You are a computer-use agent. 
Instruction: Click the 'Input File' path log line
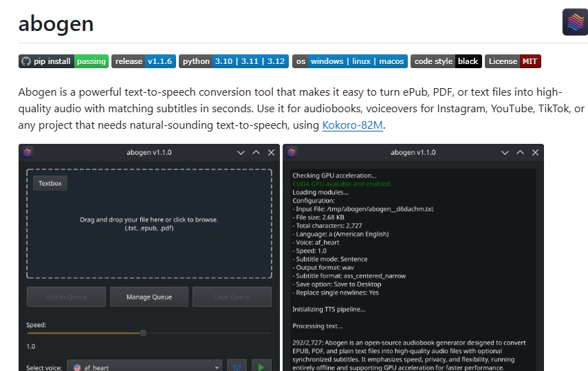[363, 209]
